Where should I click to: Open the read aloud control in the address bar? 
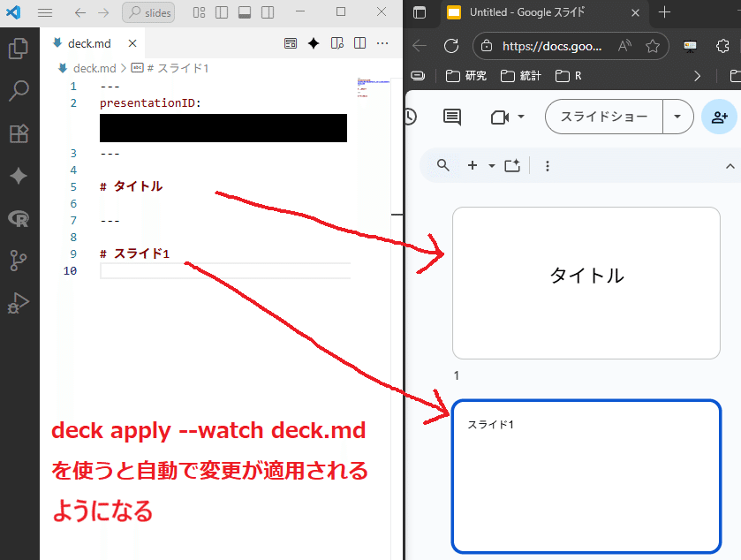tap(624, 46)
